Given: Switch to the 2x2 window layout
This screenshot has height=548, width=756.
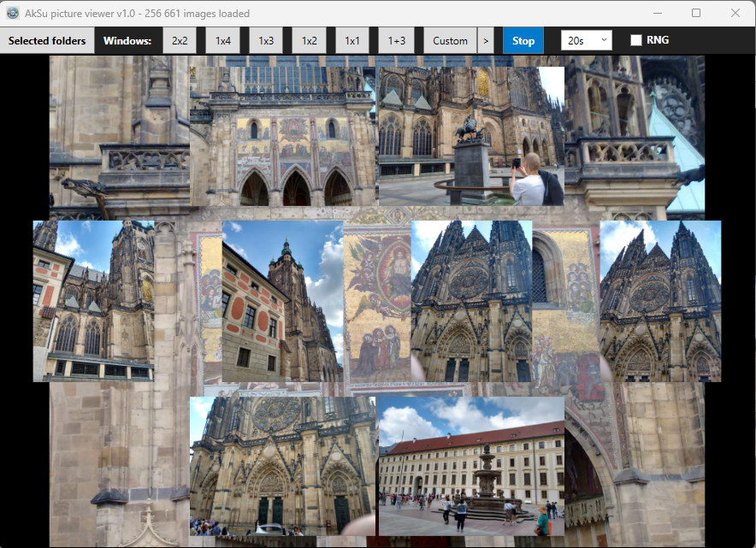Looking at the screenshot, I should (x=180, y=40).
